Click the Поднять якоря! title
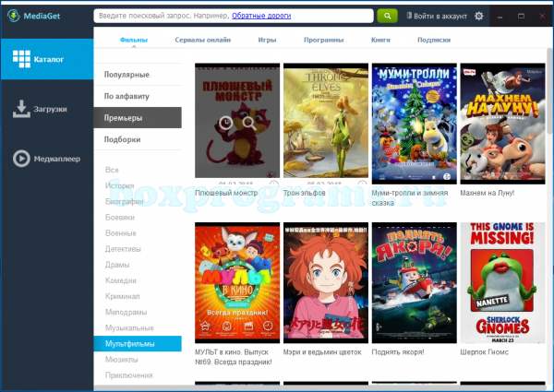554x392 pixels. click(398, 352)
